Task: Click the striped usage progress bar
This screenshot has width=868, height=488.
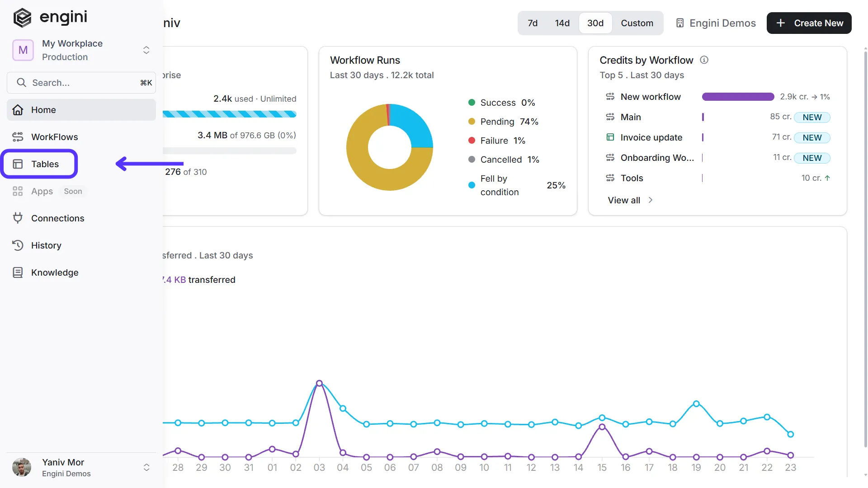Action: pos(230,114)
